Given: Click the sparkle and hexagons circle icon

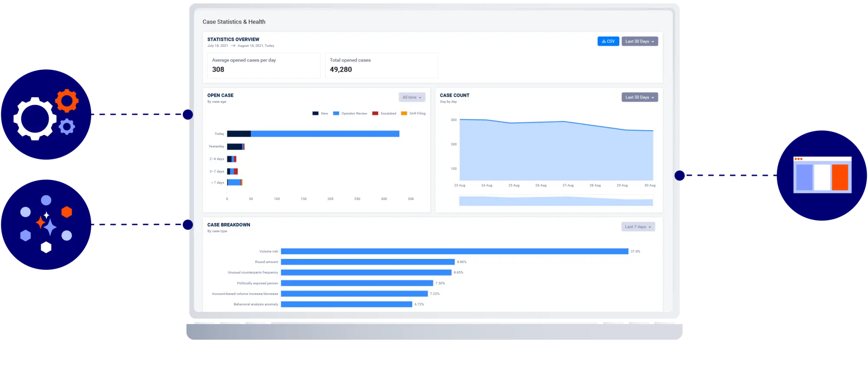Looking at the screenshot, I should coord(46,225).
